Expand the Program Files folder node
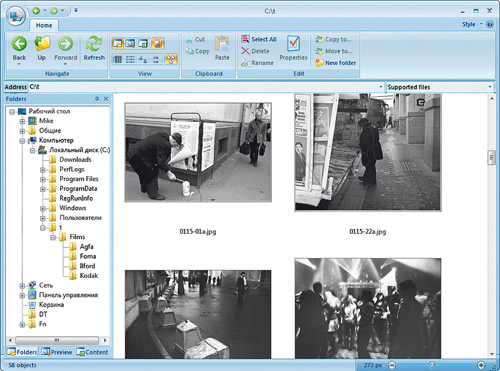 tap(43, 179)
